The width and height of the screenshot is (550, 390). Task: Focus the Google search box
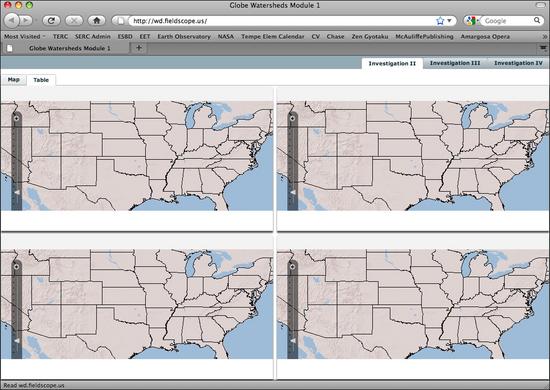[x=508, y=21]
